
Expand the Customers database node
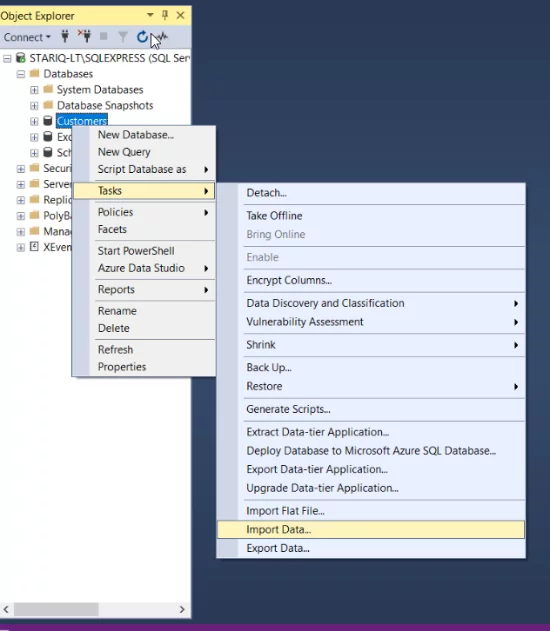[x=34, y=122]
